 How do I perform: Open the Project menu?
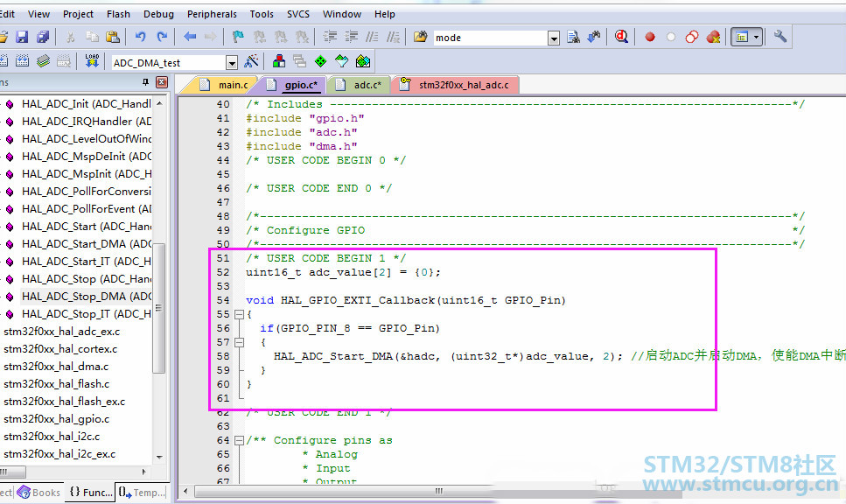pos(78,14)
